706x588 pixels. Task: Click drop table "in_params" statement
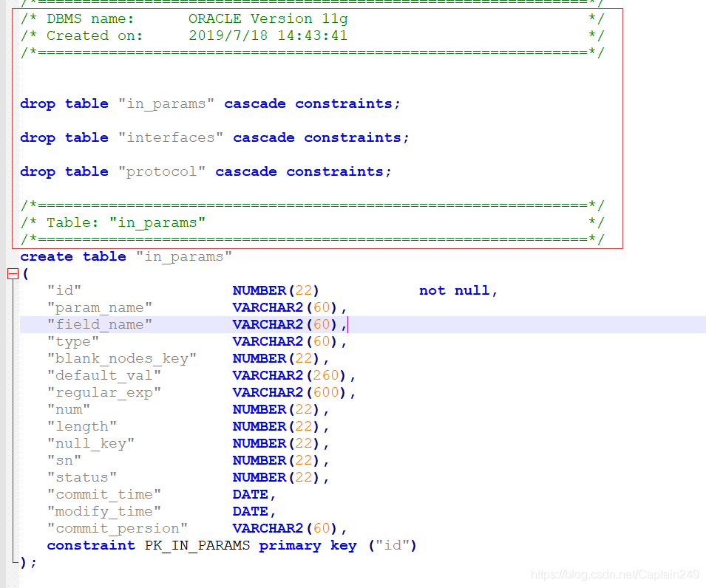coord(210,104)
